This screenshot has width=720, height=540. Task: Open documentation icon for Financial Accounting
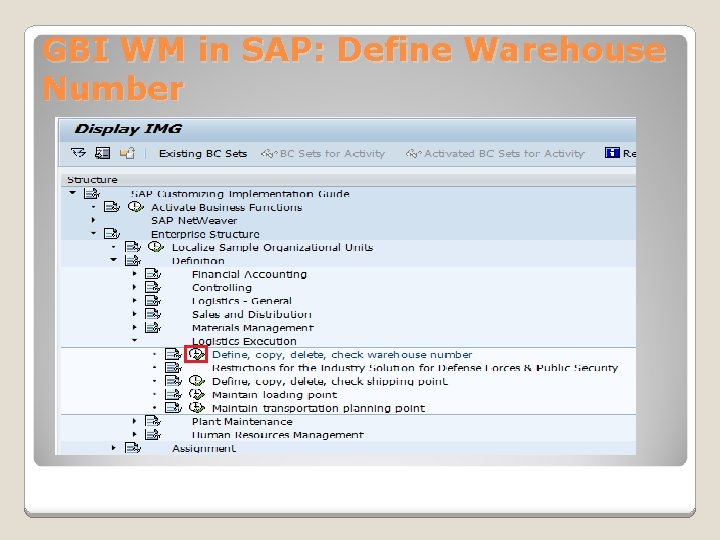pyautogui.click(x=153, y=274)
